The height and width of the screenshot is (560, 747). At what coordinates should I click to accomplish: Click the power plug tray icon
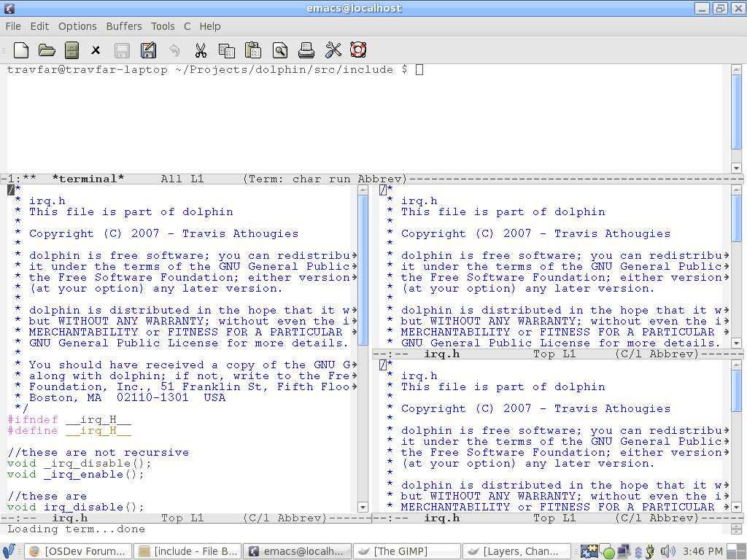650,551
